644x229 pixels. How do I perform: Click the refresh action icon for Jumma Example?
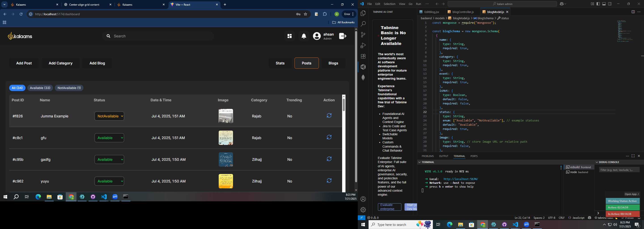pos(329,115)
